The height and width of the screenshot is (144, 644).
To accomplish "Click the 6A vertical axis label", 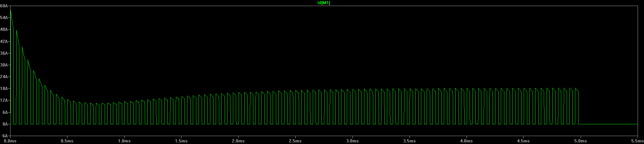I will click(5, 113).
